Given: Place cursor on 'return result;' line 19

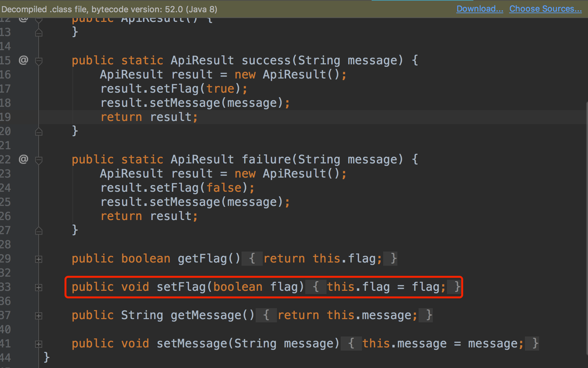Looking at the screenshot, I should click(x=149, y=117).
